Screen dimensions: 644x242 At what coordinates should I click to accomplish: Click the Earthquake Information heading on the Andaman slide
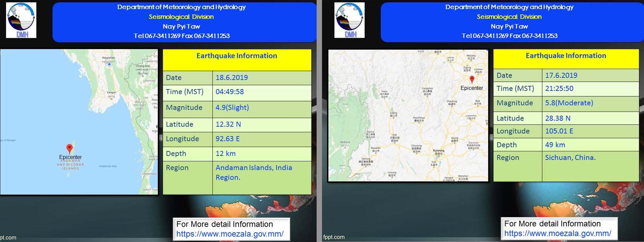(x=237, y=56)
